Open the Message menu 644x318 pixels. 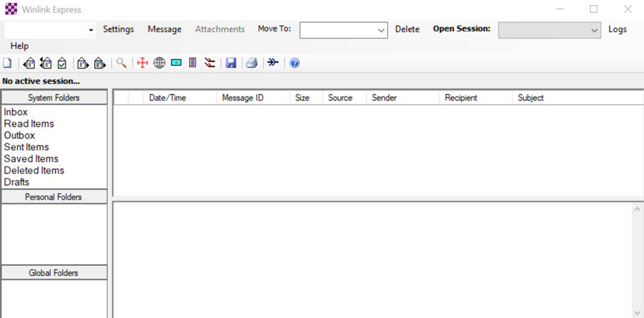tap(164, 30)
